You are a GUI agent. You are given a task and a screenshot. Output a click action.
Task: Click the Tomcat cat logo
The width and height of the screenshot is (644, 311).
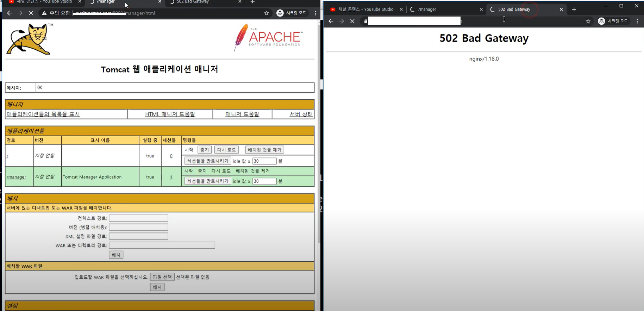coord(29,39)
